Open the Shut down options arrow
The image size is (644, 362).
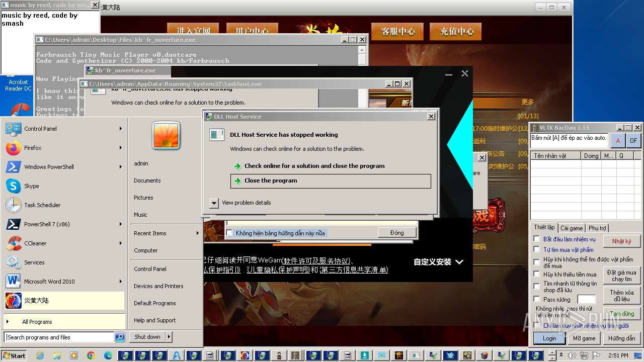169,337
